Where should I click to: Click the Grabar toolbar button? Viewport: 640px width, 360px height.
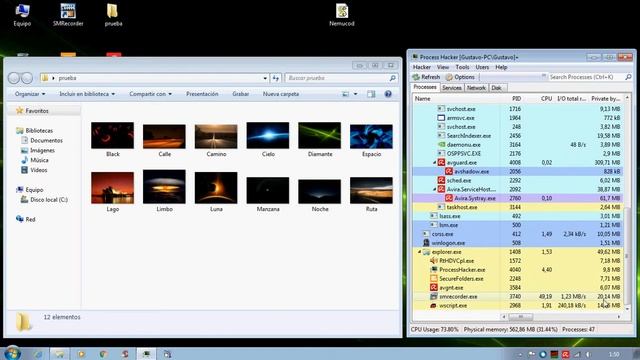point(240,94)
